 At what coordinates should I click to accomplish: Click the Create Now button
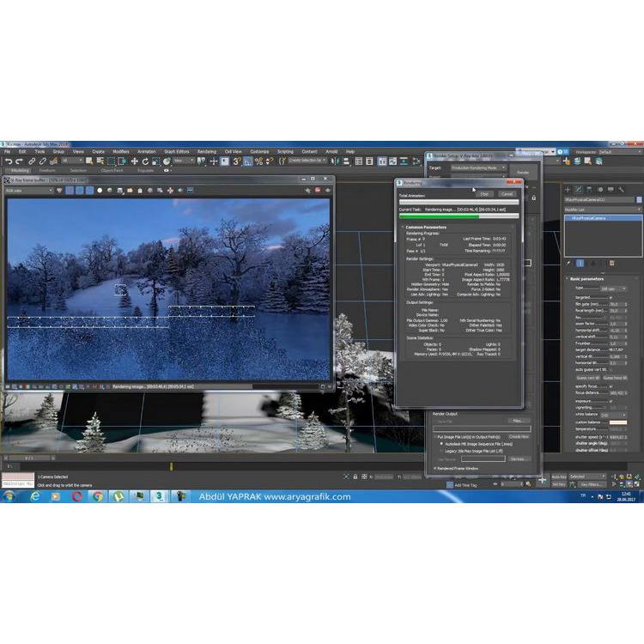tap(519, 437)
